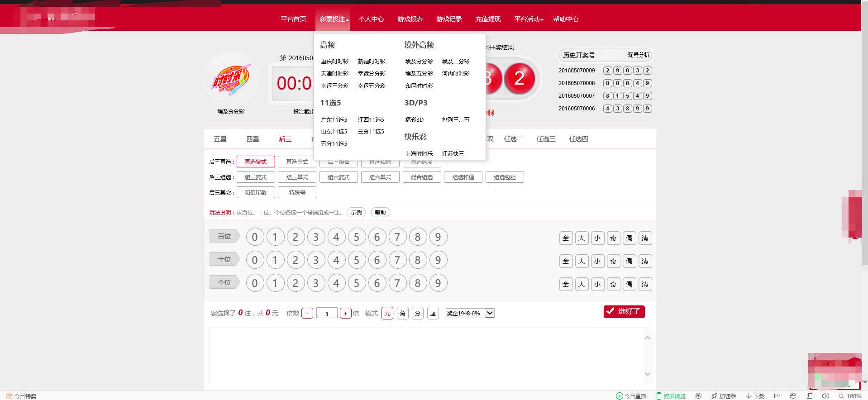Image resolution: width=868 pixels, height=400 pixels.
Task: Select 广东11选5 from lottery menu
Action: pyautogui.click(x=334, y=120)
